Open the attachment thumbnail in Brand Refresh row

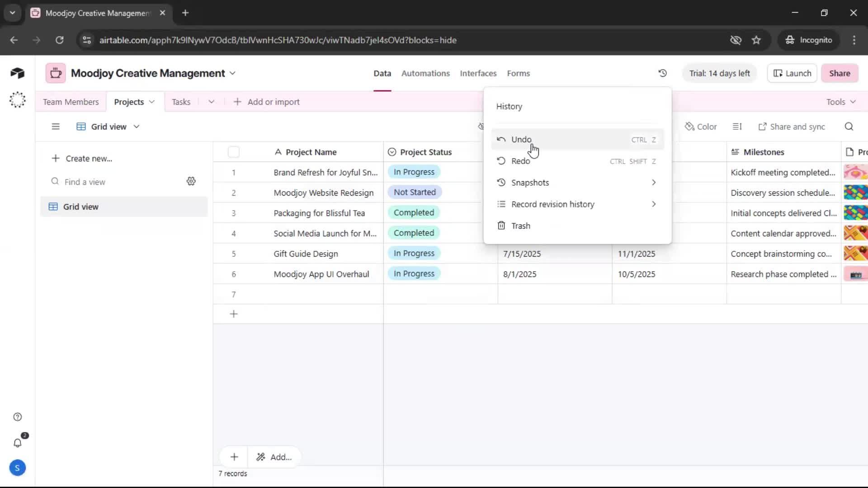click(x=855, y=172)
